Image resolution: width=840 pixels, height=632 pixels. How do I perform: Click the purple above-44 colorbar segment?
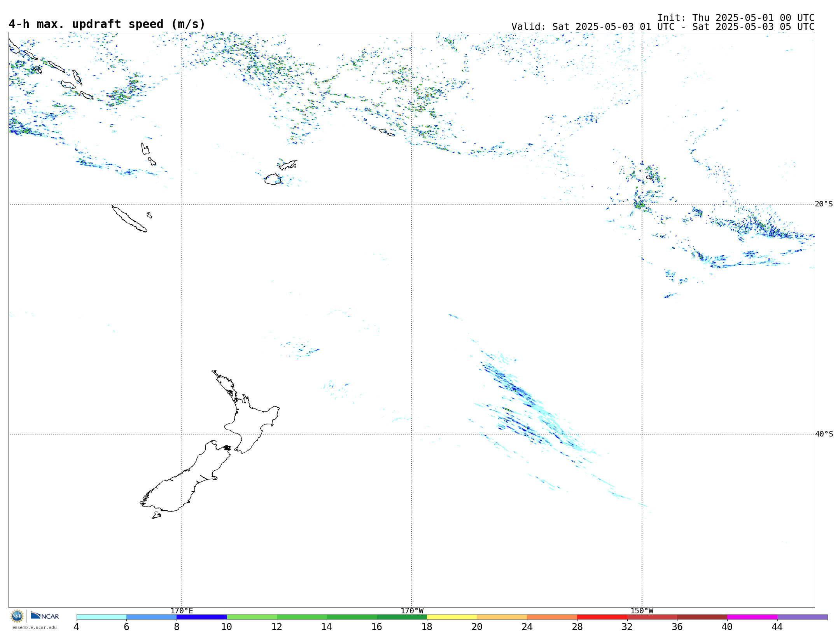click(x=802, y=617)
